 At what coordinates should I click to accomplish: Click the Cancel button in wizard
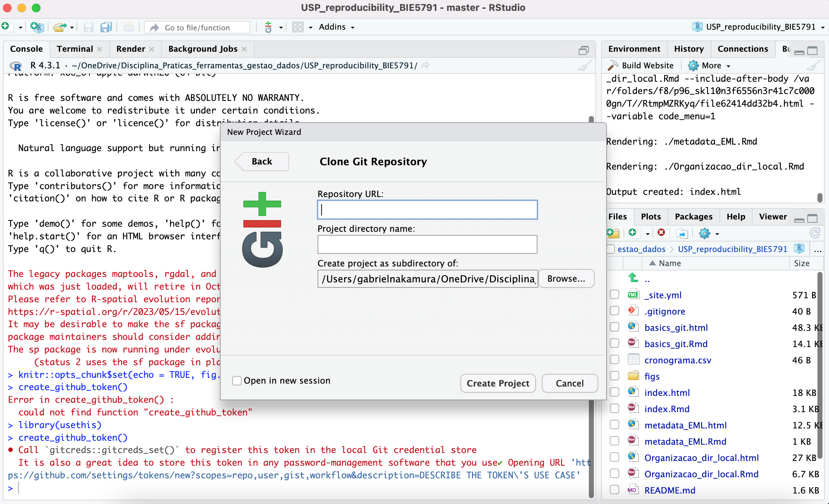click(x=570, y=383)
